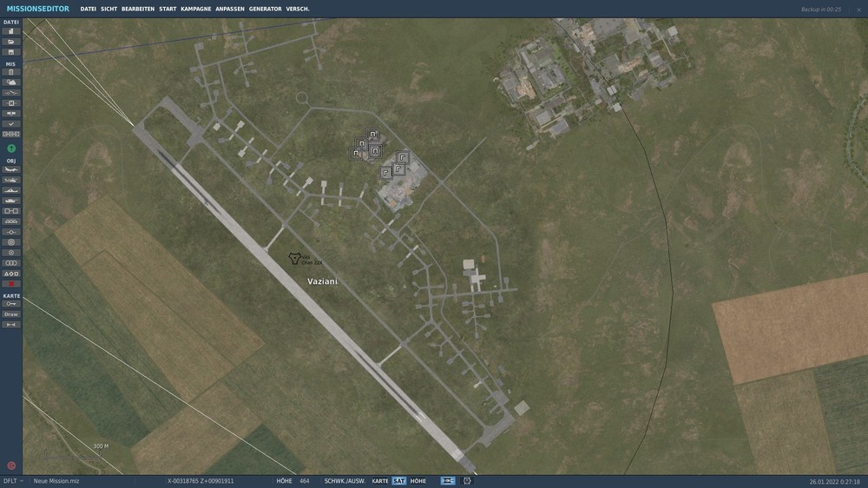Open the KAMPAGNE menu
This screenshot has width=868, height=488.
pos(196,9)
